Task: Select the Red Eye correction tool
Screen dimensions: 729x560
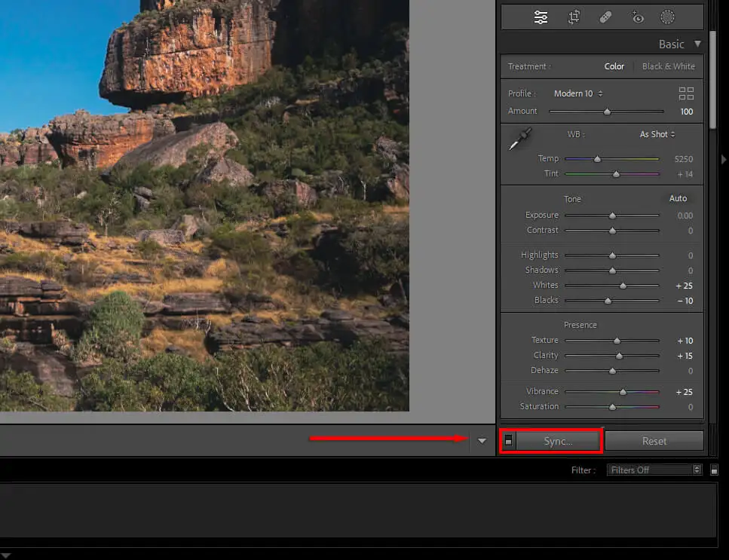Action: coord(638,17)
